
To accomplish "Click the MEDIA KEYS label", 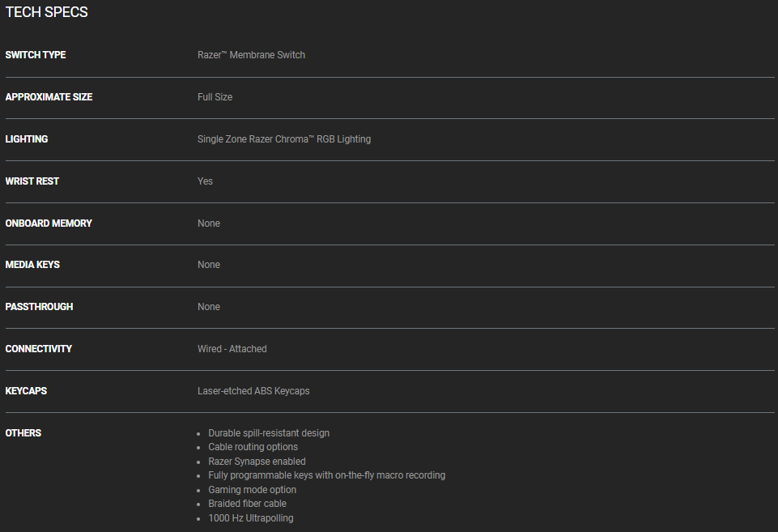I will pos(32,265).
